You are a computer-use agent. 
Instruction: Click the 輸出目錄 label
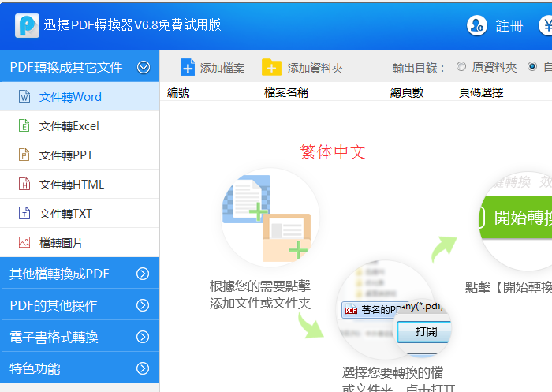419,68
